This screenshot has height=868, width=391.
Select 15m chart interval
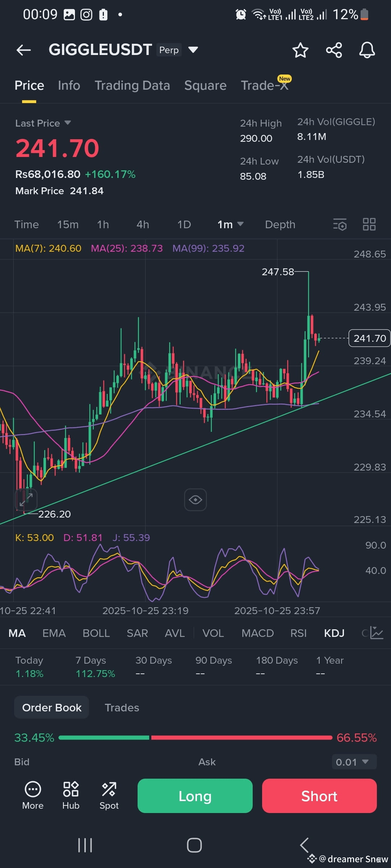tap(68, 225)
